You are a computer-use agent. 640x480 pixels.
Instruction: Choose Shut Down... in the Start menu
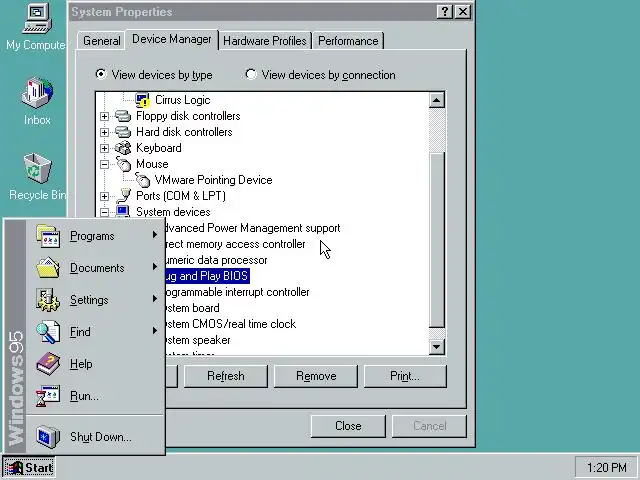coord(96,437)
